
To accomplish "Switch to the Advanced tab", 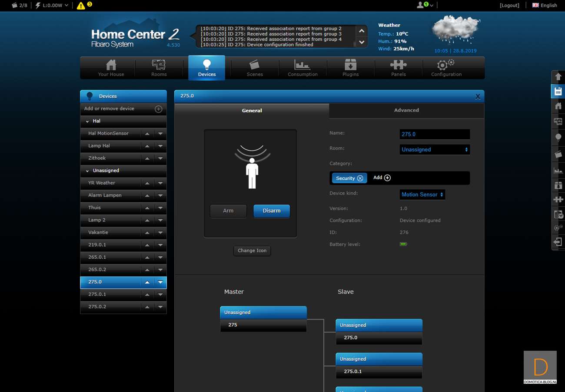I will point(406,110).
